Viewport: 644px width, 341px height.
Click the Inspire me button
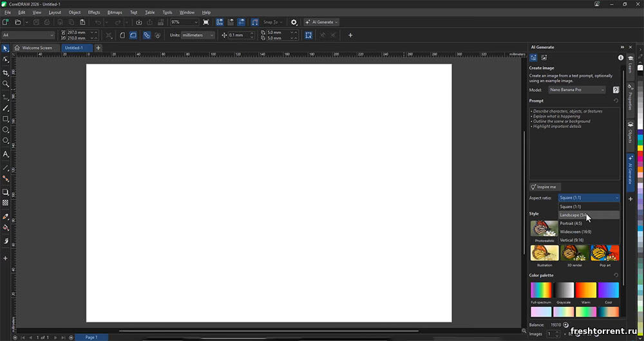545,187
